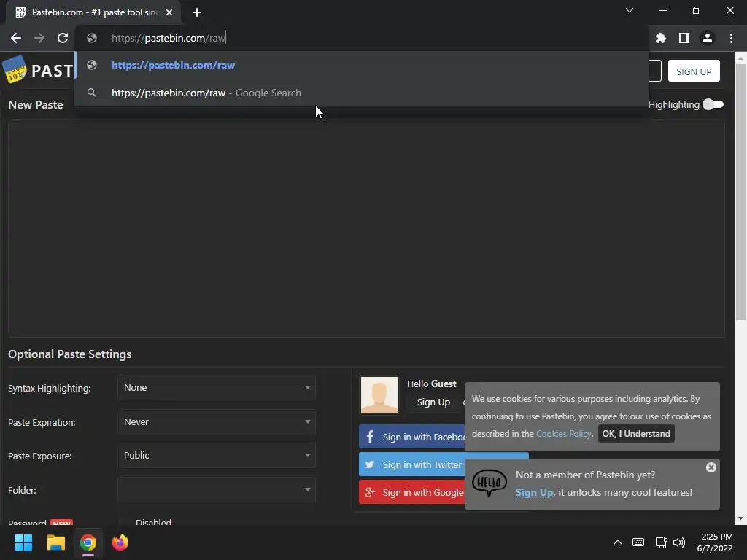Open the Paste Exposure dropdown

click(x=217, y=456)
